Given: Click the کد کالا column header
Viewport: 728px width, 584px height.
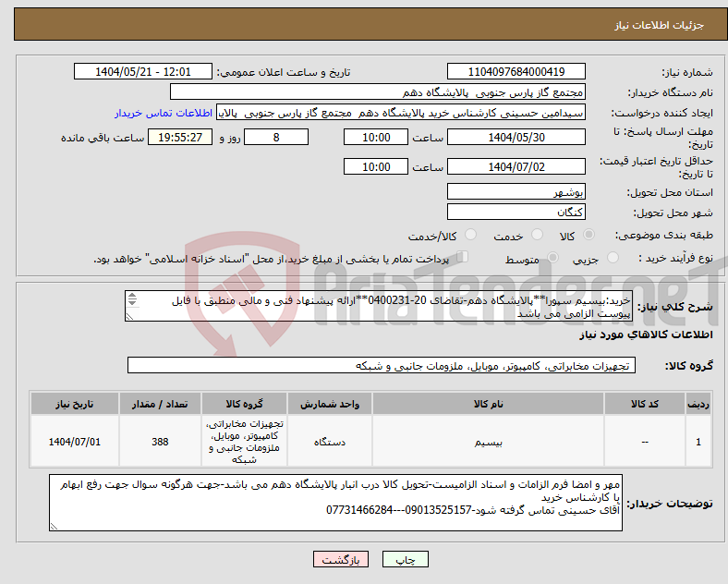Looking at the screenshot, I should [645, 404].
